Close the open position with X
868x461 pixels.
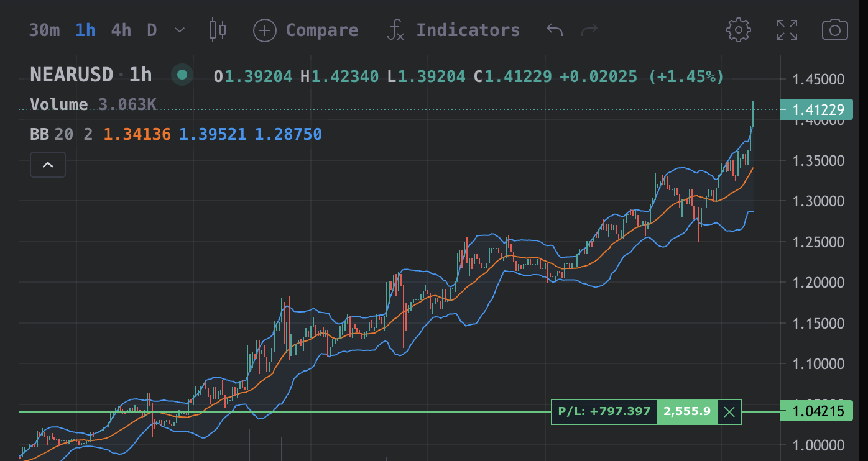tap(729, 411)
